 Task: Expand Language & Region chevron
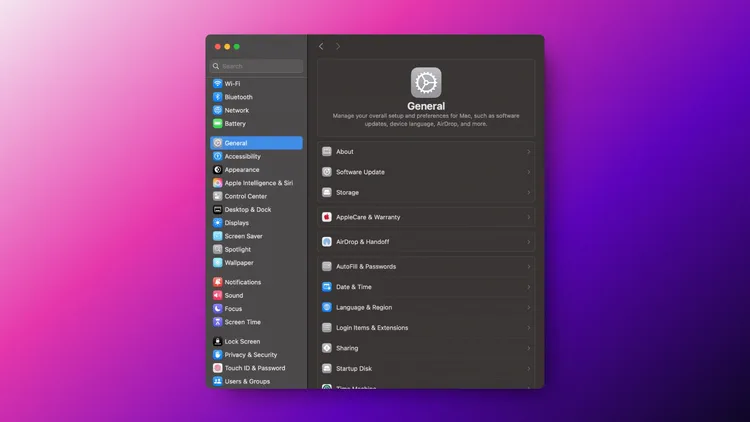529,307
